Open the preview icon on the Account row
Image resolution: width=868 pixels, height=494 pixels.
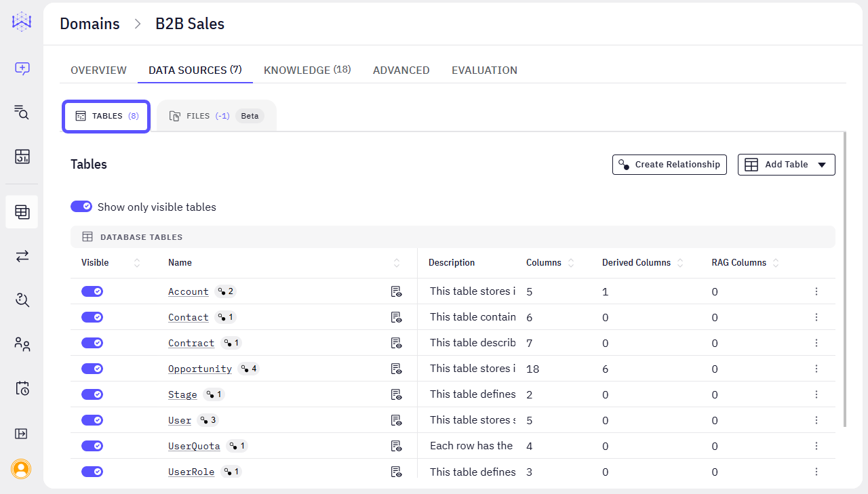pos(397,291)
